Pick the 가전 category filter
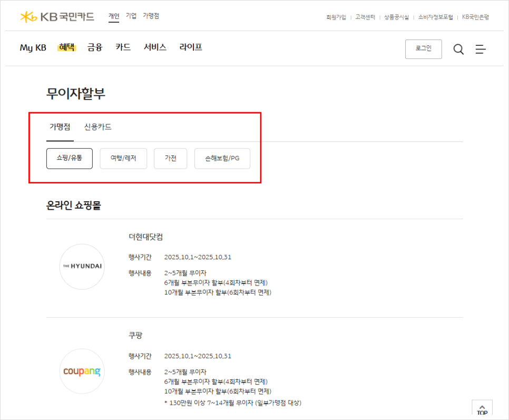509x420 pixels. [x=170, y=158]
